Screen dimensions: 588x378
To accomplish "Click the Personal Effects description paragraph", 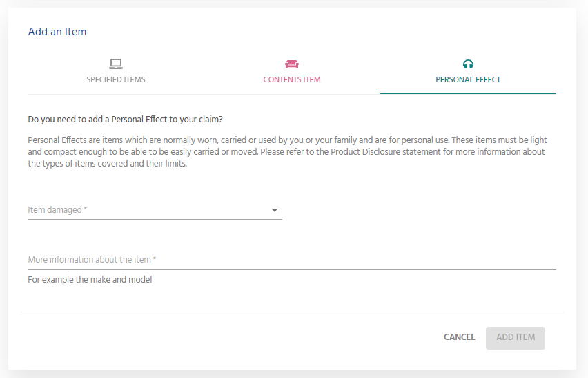I will (x=288, y=151).
